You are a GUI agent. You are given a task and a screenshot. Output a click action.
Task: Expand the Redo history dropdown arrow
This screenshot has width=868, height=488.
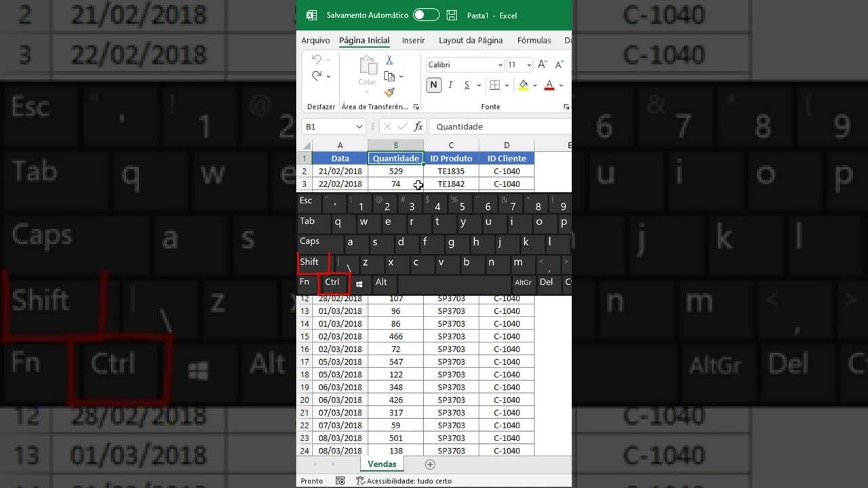(329, 77)
